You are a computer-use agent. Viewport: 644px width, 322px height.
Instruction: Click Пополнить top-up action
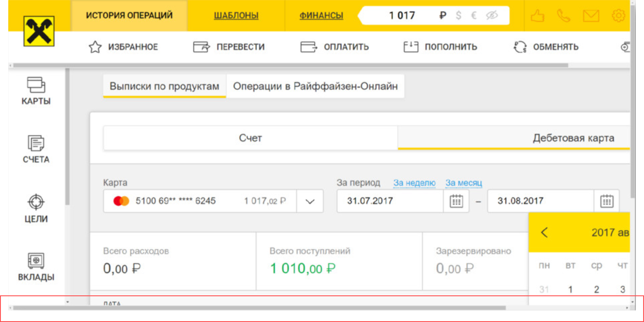440,47
